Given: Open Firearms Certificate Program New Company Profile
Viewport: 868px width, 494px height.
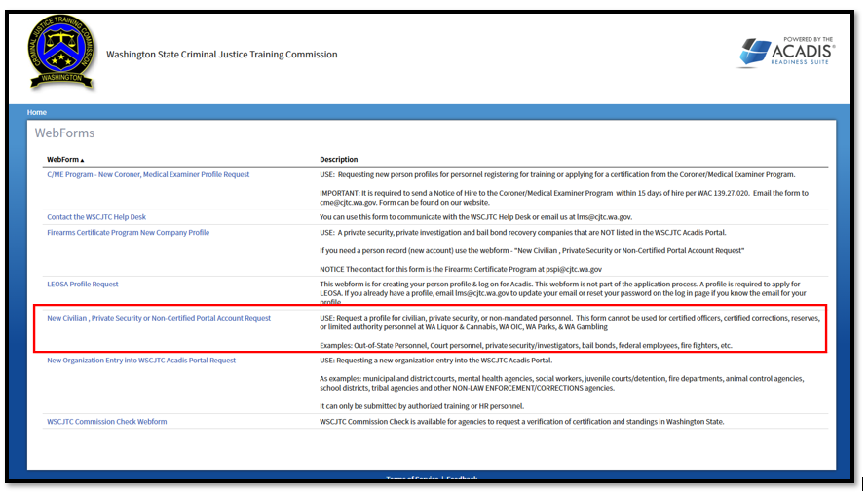Looking at the screenshot, I should coord(128,233).
